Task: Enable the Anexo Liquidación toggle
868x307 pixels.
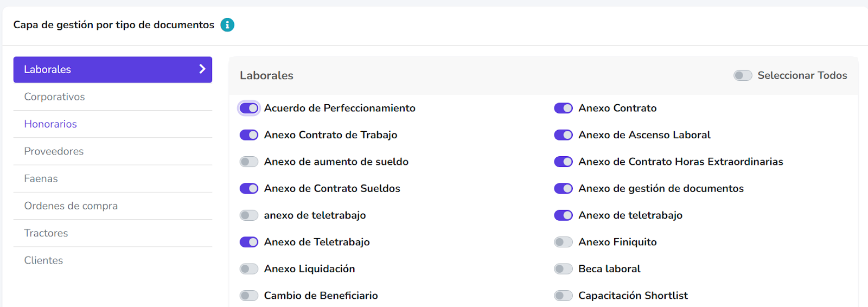Action: pos(249,269)
